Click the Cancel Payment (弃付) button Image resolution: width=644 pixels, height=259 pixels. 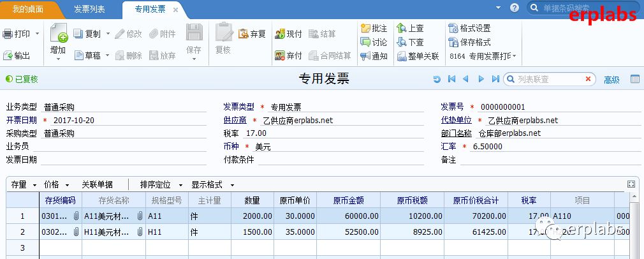click(x=288, y=56)
